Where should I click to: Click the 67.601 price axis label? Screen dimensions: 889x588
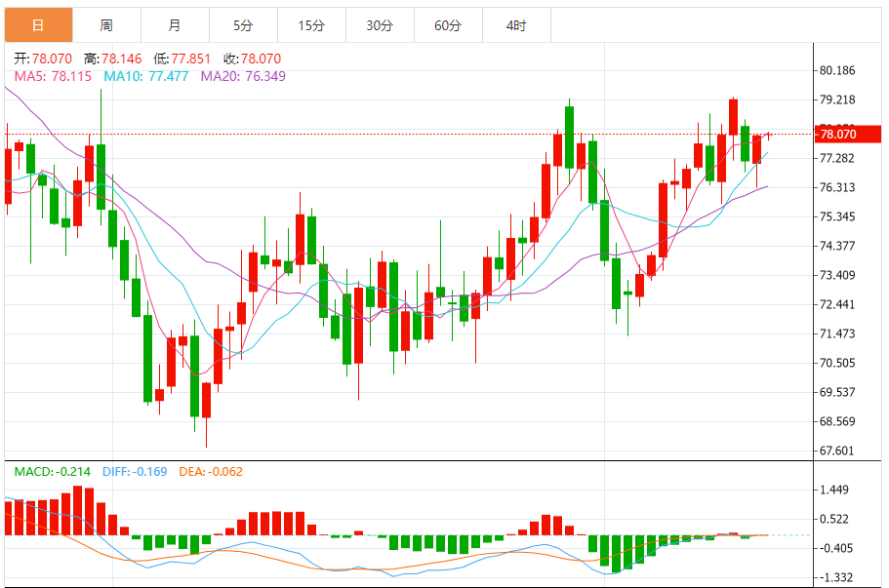[838, 451]
